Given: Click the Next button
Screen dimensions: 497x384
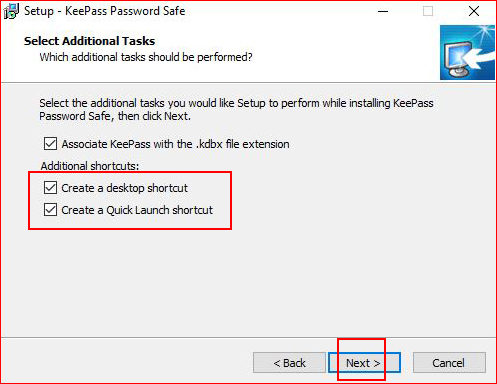Looking at the screenshot, I should [364, 362].
